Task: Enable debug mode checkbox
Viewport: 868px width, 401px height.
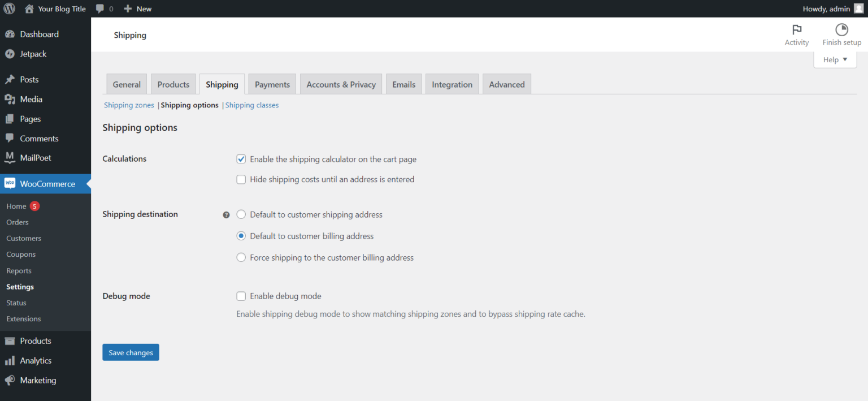Action: (241, 296)
